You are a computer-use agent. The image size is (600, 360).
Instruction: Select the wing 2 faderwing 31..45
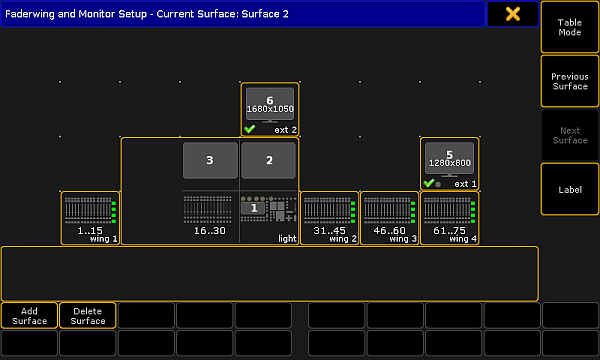[x=329, y=218]
